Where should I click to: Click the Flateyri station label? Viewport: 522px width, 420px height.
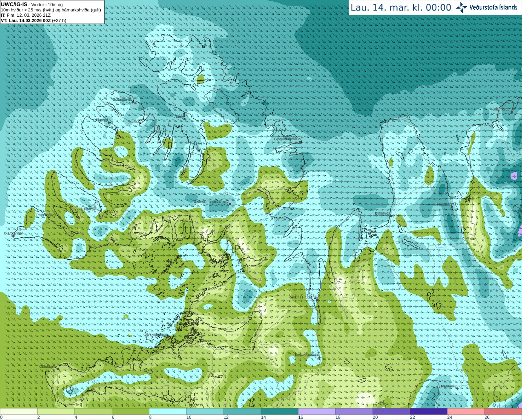(102, 120)
